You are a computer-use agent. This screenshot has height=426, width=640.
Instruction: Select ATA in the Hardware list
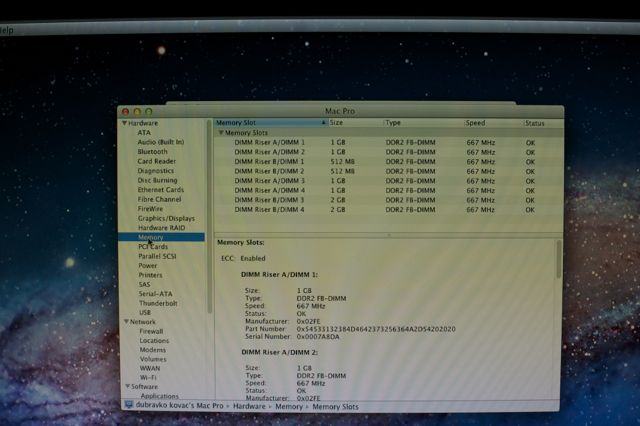click(x=144, y=133)
